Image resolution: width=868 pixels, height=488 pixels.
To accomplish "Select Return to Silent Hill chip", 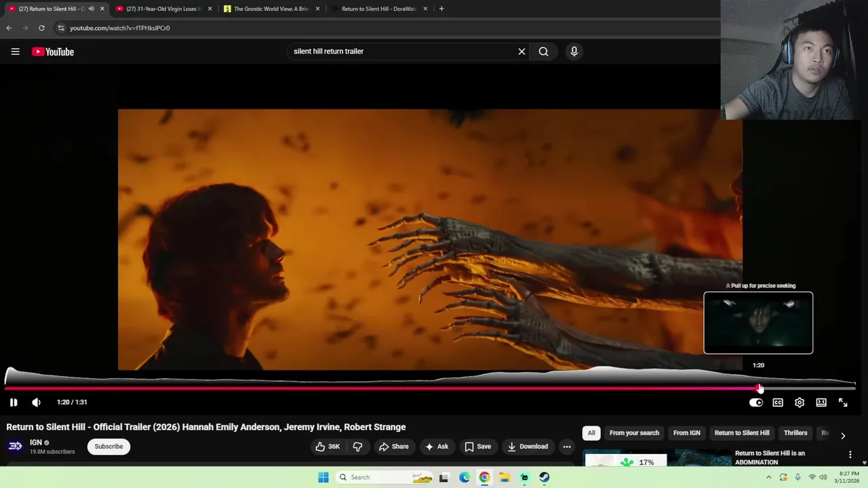I will 742,433.
